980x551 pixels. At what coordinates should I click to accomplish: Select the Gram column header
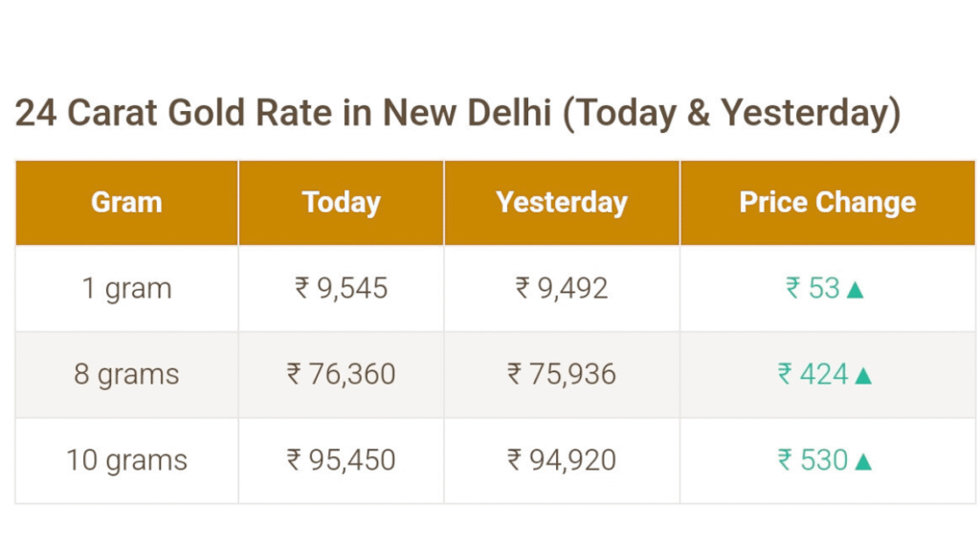pos(127,203)
